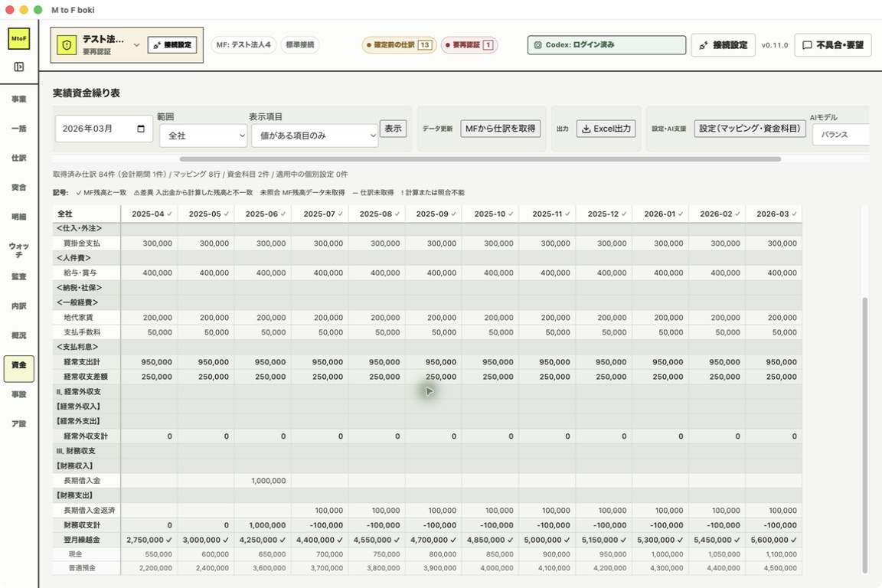Select the 買掛金支払 row label

82,243
